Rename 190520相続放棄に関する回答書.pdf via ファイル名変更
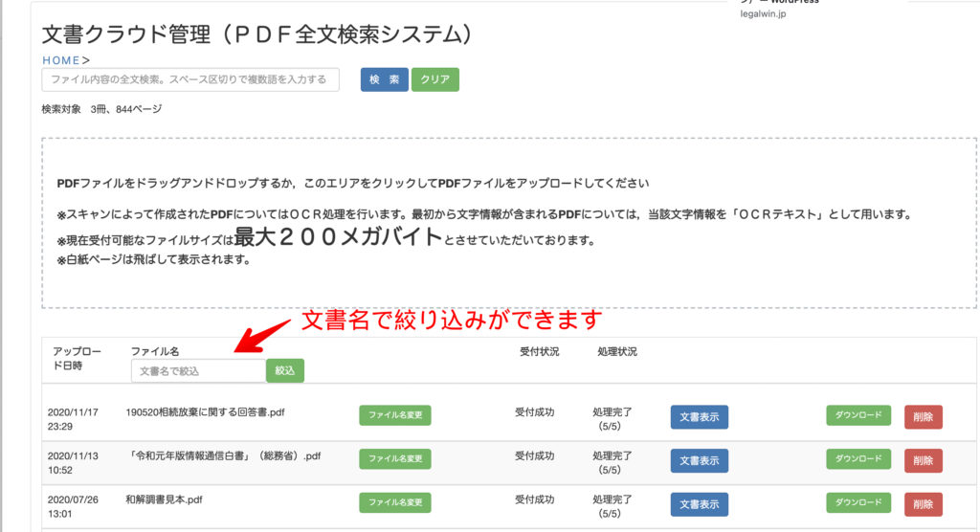Screen dimensions: 980x532 (395, 415)
